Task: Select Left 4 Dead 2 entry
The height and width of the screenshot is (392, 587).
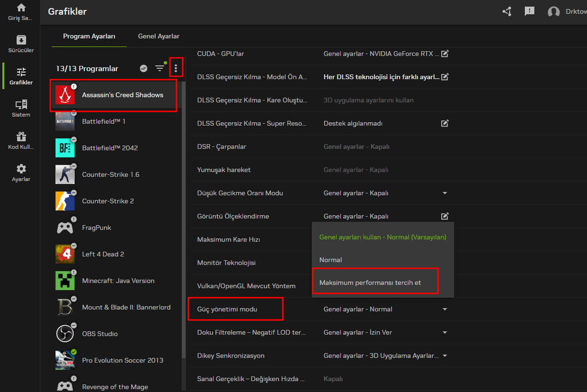Action: coord(116,254)
